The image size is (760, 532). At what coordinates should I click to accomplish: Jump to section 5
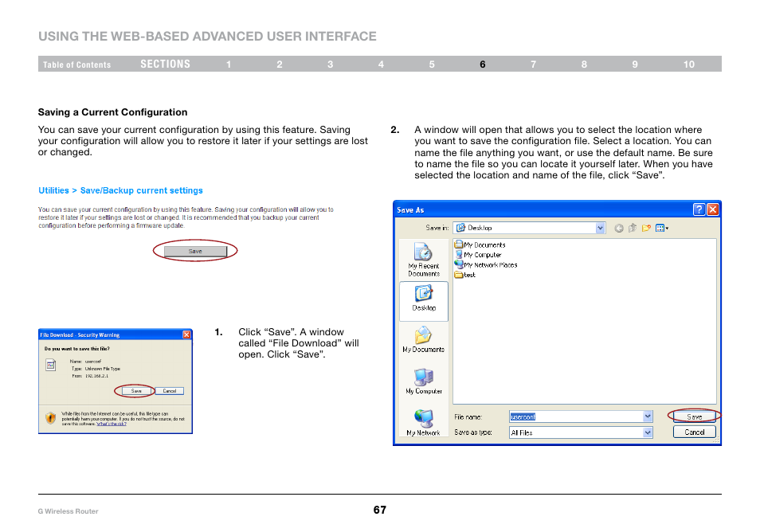(x=432, y=65)
